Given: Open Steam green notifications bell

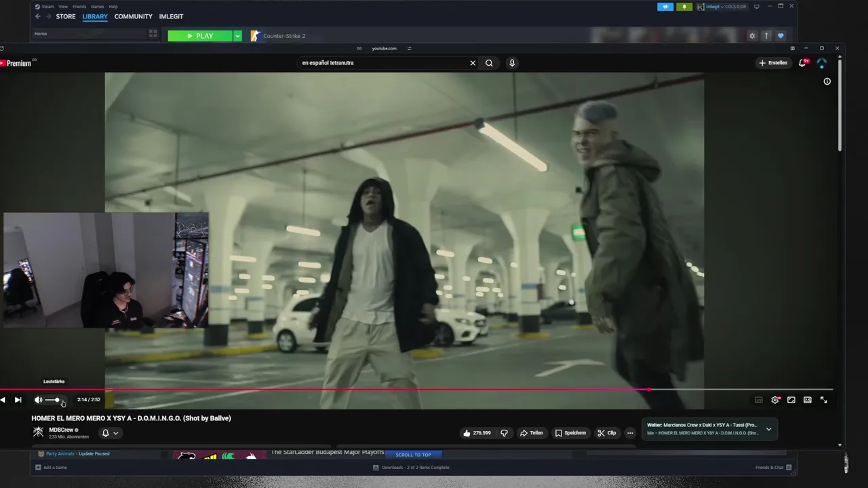Looking at the screenshot, I should [x=684, y=7].
